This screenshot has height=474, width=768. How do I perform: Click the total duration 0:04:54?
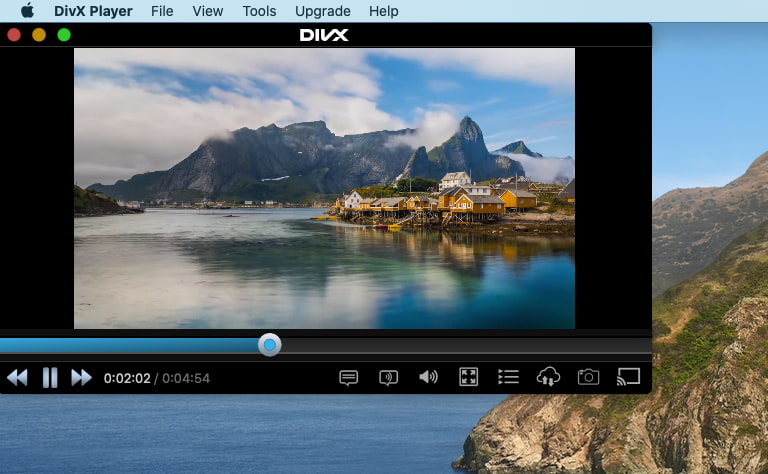[186, 379]
